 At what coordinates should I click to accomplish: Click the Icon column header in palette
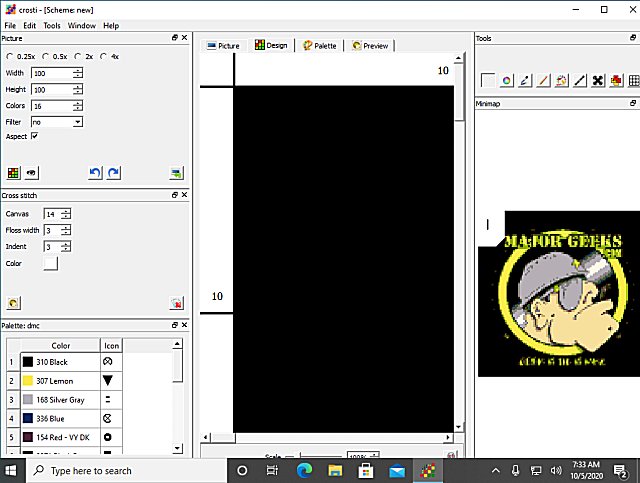coord(111,345)
